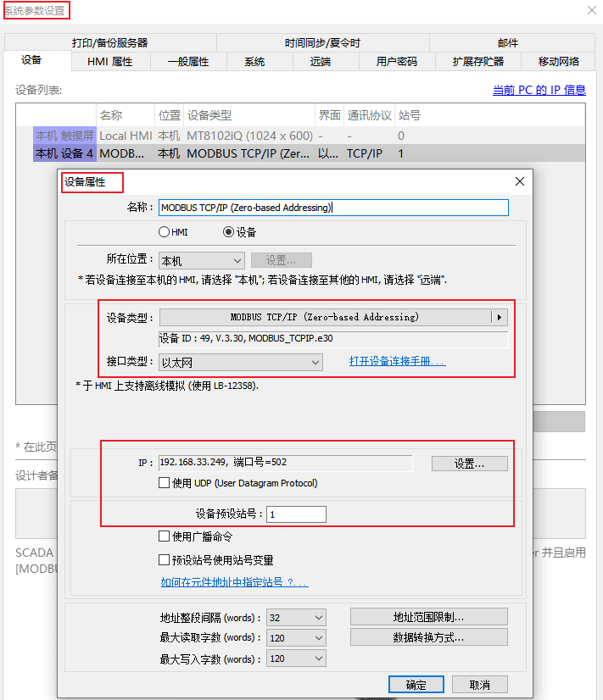Image resolution: width=603 pixels, height=700 pixels.
Task: Expand the 接口类型 dropdown
Action: [241, 363]
